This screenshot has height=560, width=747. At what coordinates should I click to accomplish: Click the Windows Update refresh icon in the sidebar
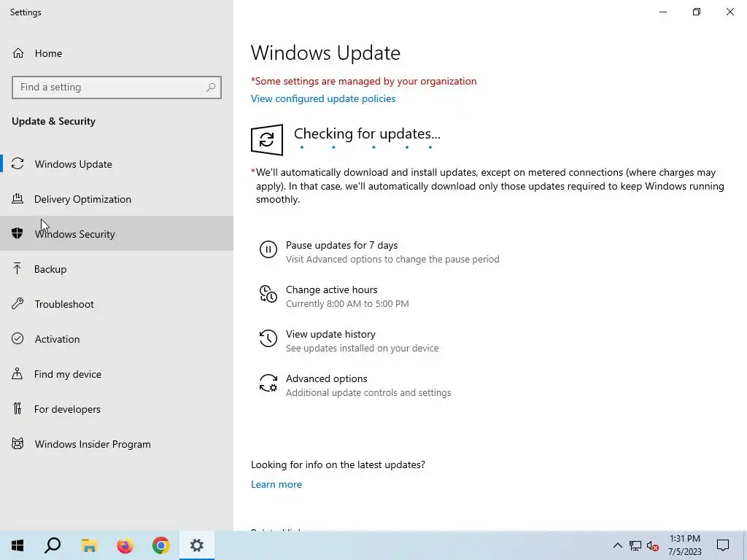coord(18,164)
